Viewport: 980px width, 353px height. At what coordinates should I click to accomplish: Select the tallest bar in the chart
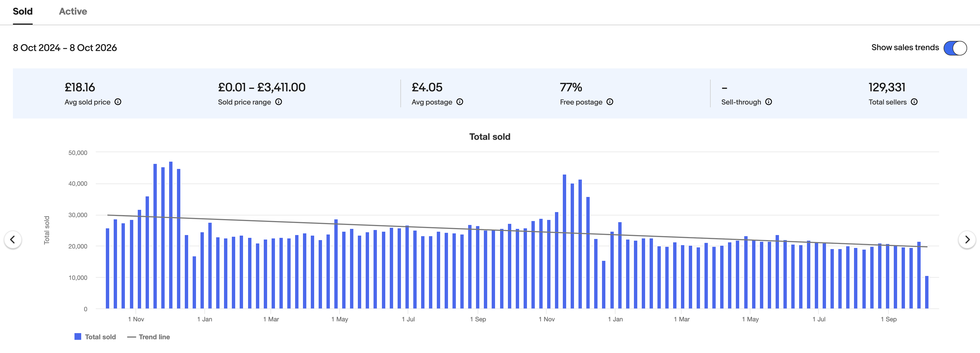pos(171,235)
